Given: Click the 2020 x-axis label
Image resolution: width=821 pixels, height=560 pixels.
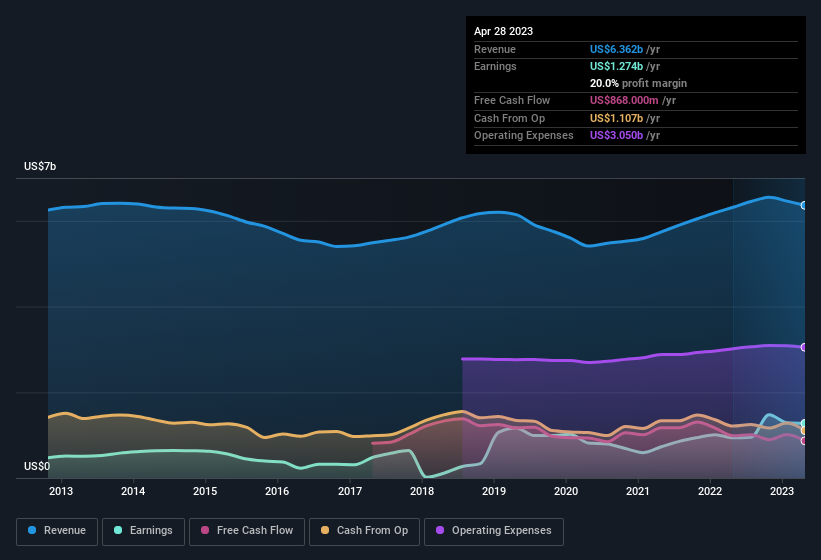Looking at the screenshot, I should [566, 491].
